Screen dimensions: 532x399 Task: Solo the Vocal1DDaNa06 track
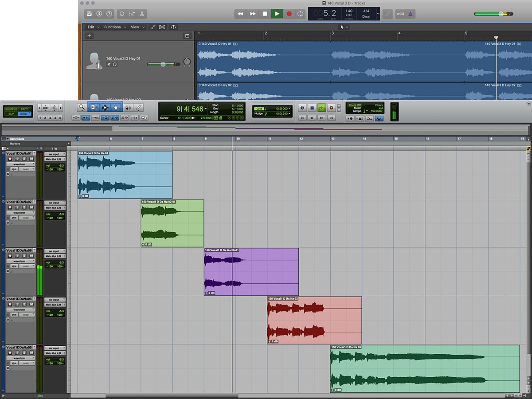(x=24, y=256)
